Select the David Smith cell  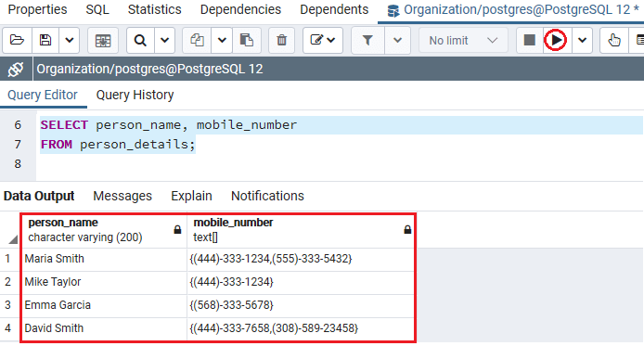coord(104,328)
